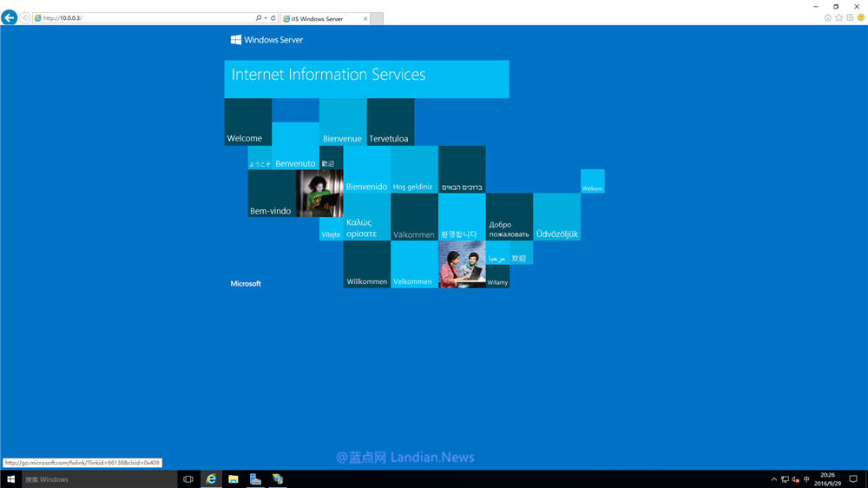This screenshot has height=488, width=868.
Task: Click the Hebrew ברוכים הבאים tile
Action: point(462,169)
